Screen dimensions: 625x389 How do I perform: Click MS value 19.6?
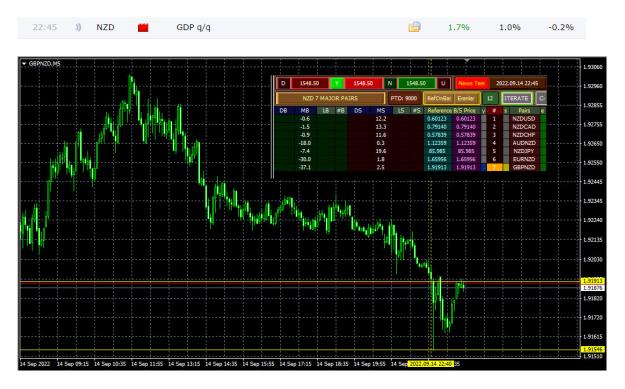pos(381,151)
